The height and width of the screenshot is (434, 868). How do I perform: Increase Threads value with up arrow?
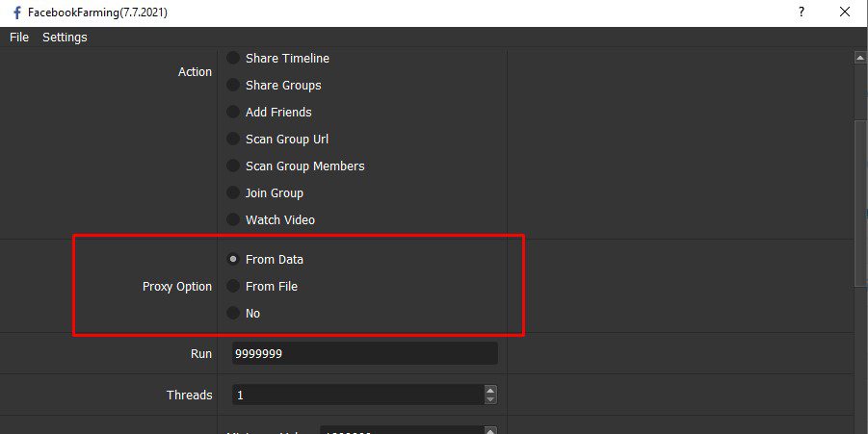tap(490, 390)
